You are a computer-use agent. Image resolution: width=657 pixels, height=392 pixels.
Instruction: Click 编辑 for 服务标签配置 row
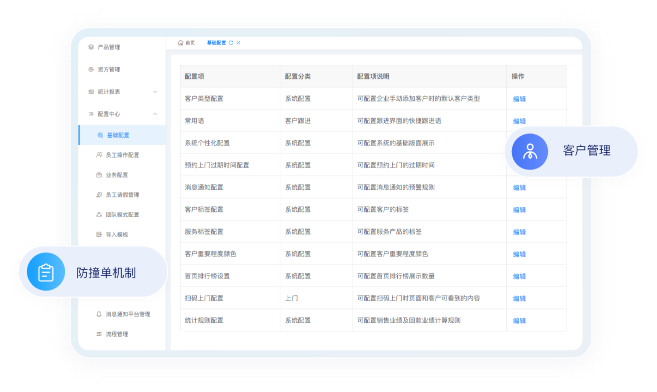[519, 232]
